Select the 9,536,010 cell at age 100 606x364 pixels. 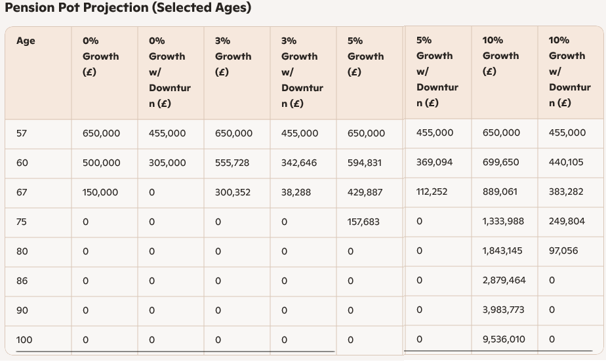[x=503, y=339]
